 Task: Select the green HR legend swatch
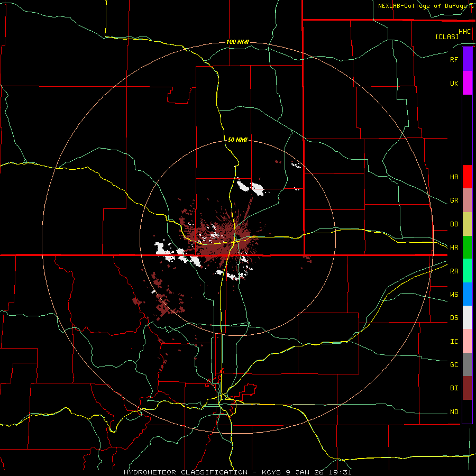[x=467, y=248]
